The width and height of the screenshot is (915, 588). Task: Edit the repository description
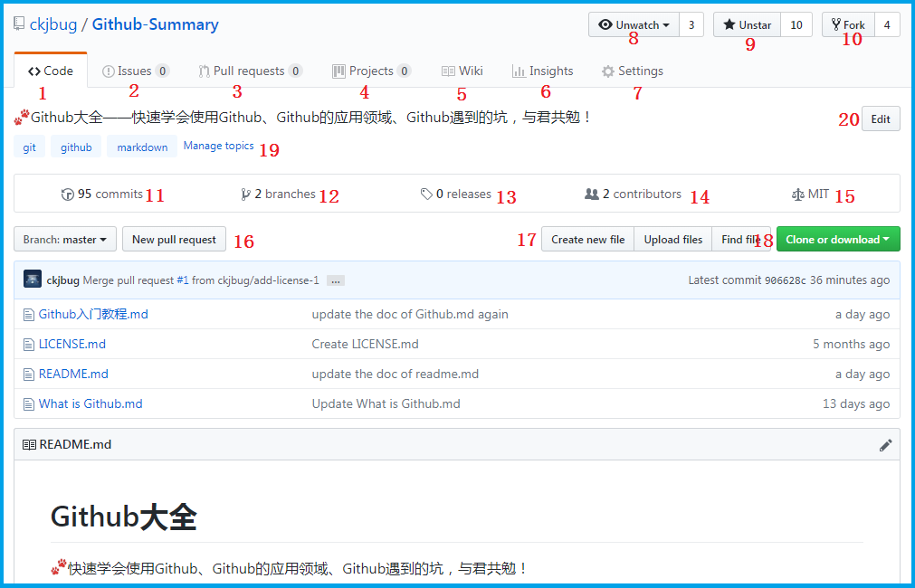coord(881,119)
